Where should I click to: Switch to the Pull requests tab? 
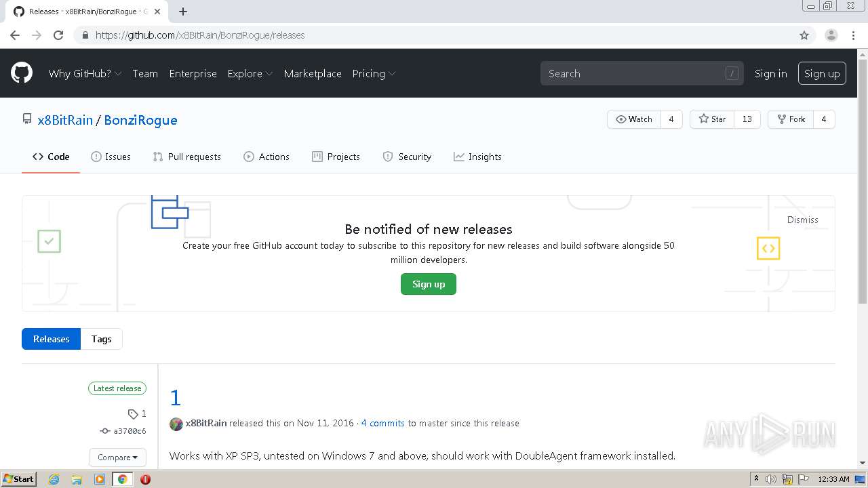tap(186, 157)
